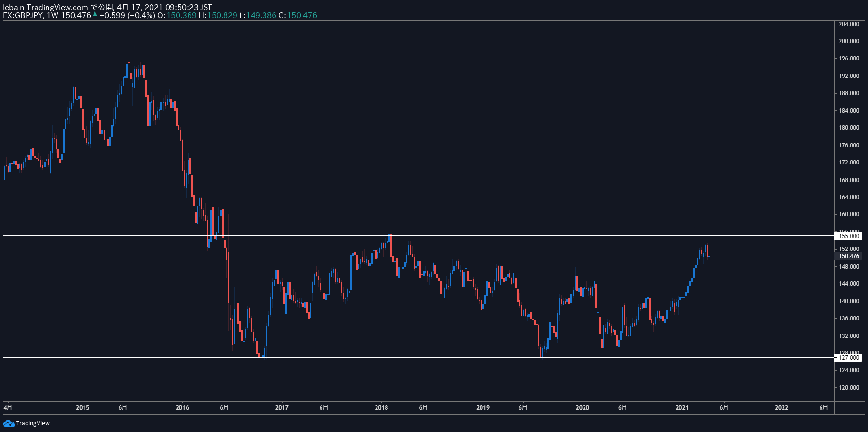Click the 2021 label on time axis
The image size is (868, 432).
click(682, 407)
